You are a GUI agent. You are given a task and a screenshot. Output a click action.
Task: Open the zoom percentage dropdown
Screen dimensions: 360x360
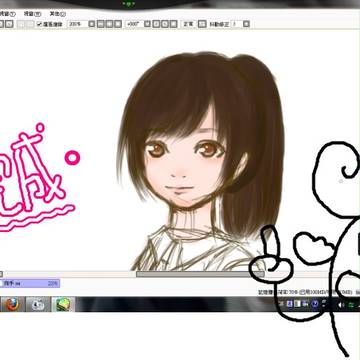click(92, 24)
